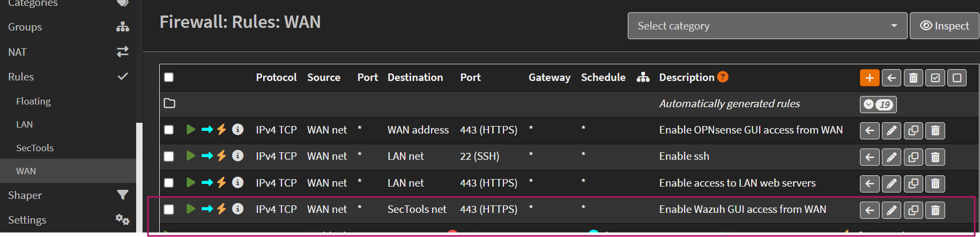Move selected rules before Enable Wazuh GUI rule
Screen dimensions: 980x237
point(869,210)
